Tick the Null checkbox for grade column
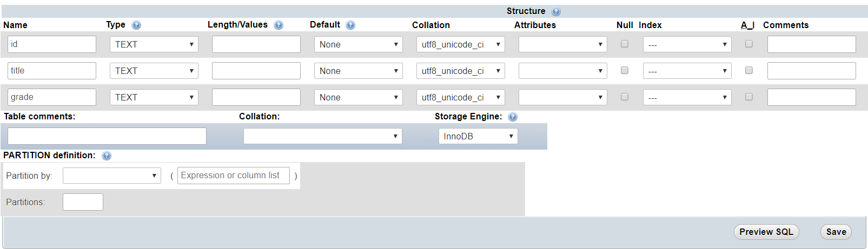Screen dimensions: 868x249 [625, 97]
